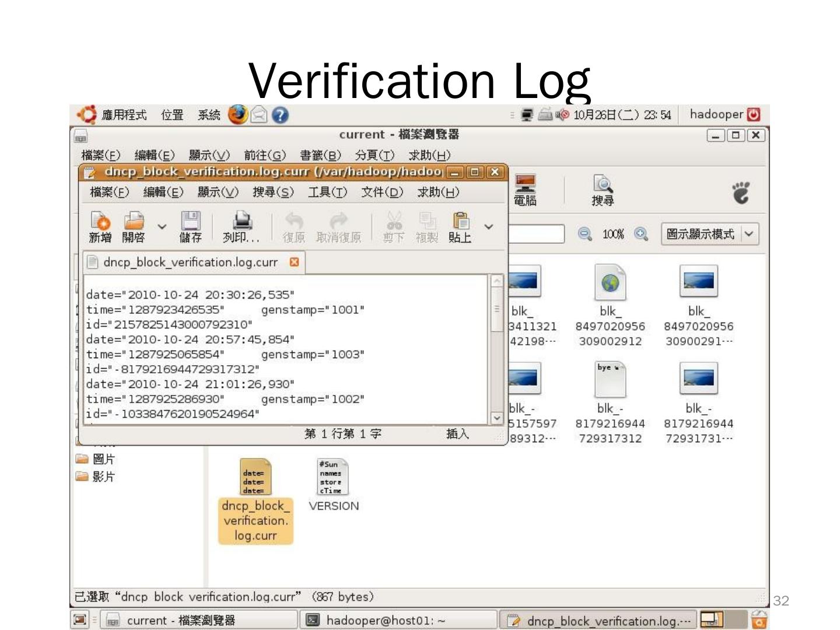The height and width of the screenshot is (630, 840).
Task: Expand the icon view mode dropdown
Action: tap(749, 234)
